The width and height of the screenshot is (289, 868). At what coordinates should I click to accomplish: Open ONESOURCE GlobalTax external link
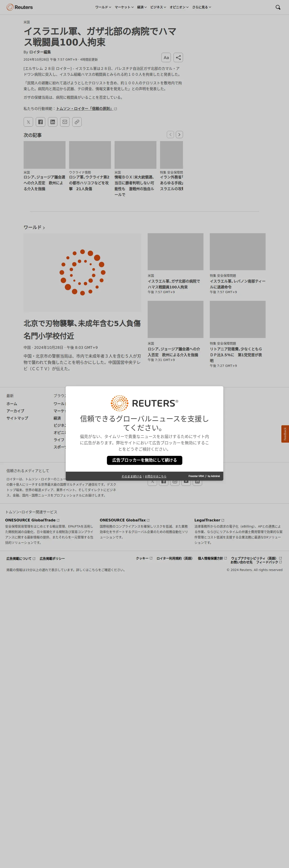click(x=125, y=520)
